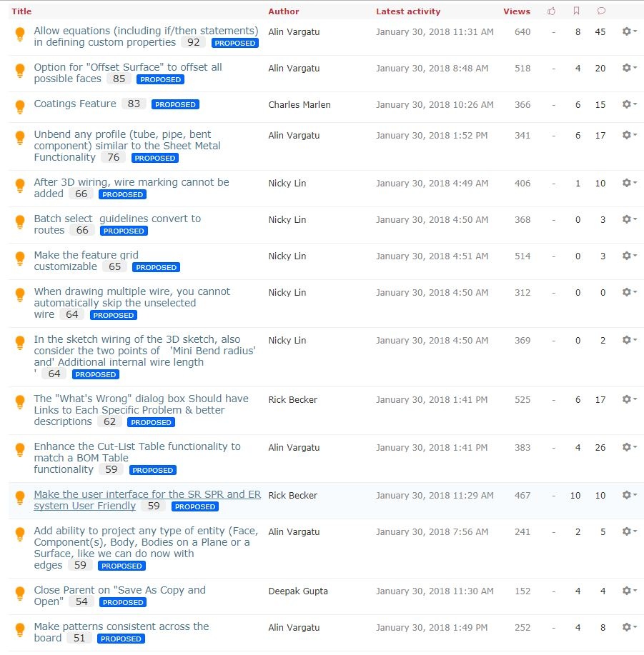
Task: Click author Rick Becker on 'What's Wrong' row
Action: [292, 400]
